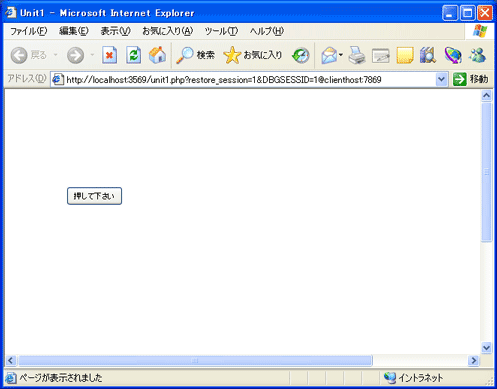This screenshot has height=389, width=497.
Task: Click the Print printer icon
Action: coord(357,55)
